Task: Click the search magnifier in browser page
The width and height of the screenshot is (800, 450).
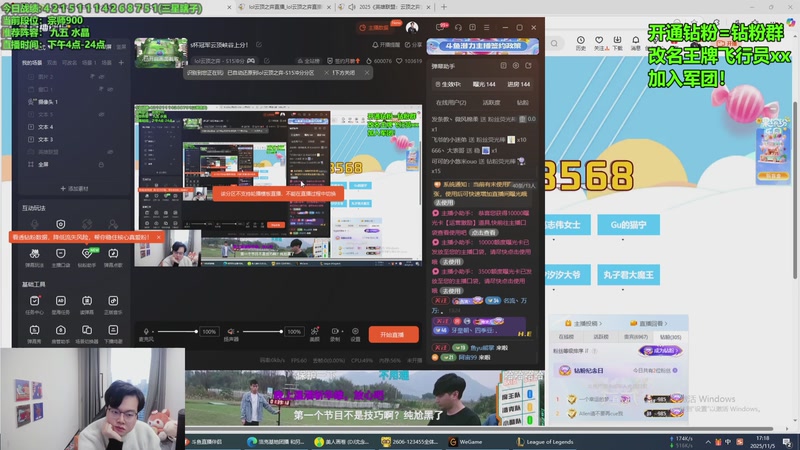Action: (554, 43)
